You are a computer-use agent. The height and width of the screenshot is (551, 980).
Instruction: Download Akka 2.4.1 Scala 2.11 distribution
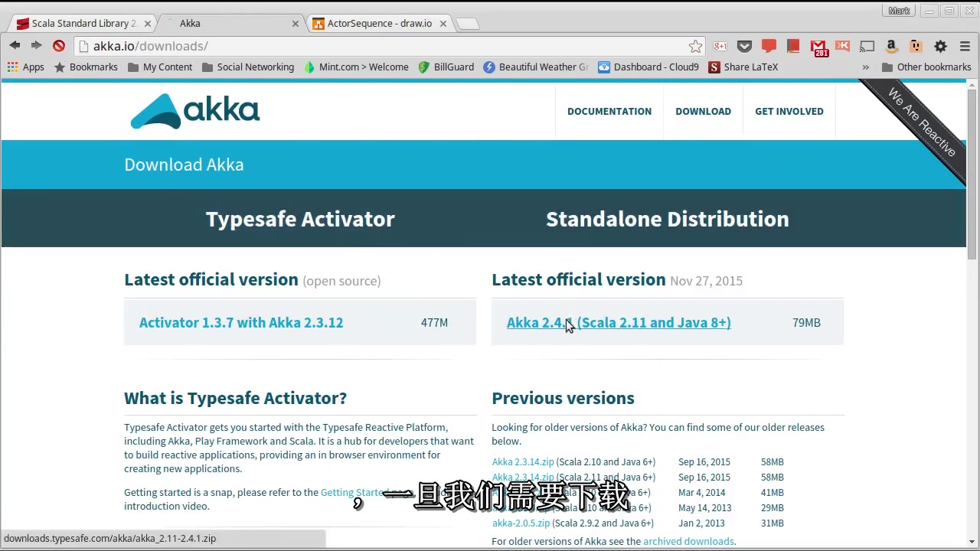(x=619, y=323)
